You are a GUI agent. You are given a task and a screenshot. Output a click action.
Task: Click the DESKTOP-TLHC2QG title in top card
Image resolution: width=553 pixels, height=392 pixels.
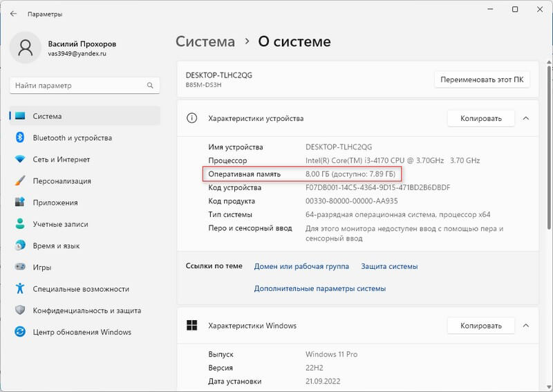point(219,75)
